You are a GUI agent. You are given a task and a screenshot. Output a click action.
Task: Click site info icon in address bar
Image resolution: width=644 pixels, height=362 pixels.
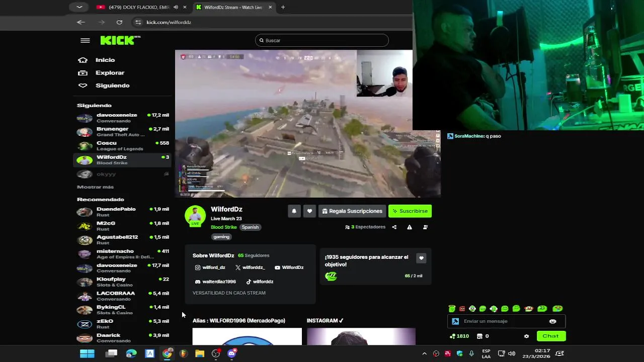pyautogui.click(x=138, y=22)
